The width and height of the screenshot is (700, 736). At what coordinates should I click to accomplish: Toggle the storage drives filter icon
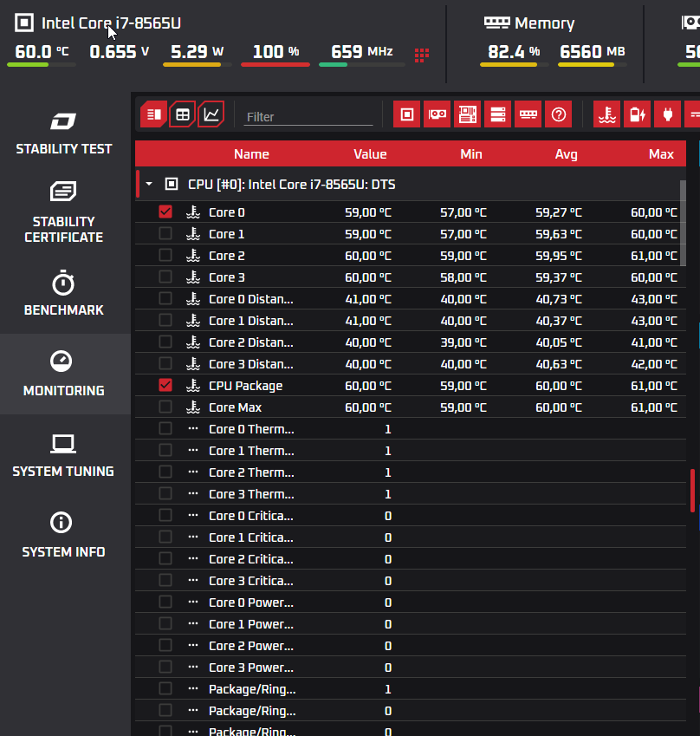(498, 114)
